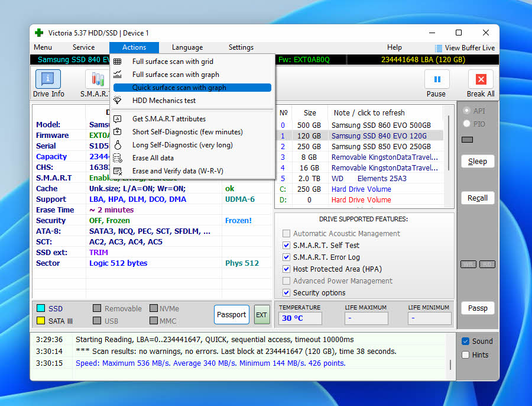Click the cyan SSD color indicator

[x=41, y=308]
